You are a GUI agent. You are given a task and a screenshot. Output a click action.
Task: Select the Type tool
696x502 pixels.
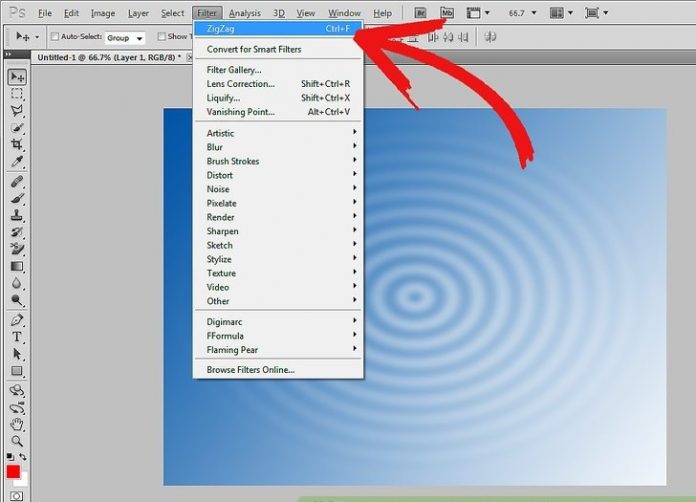[x=17, y=338]
